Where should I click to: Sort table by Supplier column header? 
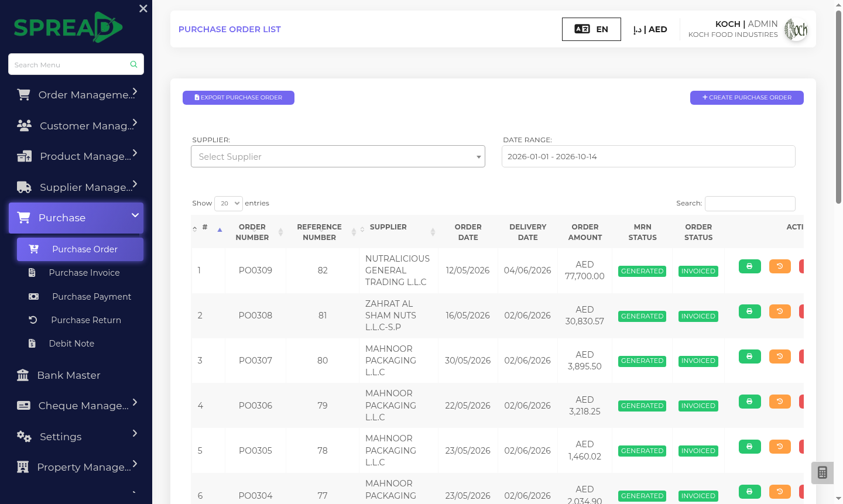[398, 232]
